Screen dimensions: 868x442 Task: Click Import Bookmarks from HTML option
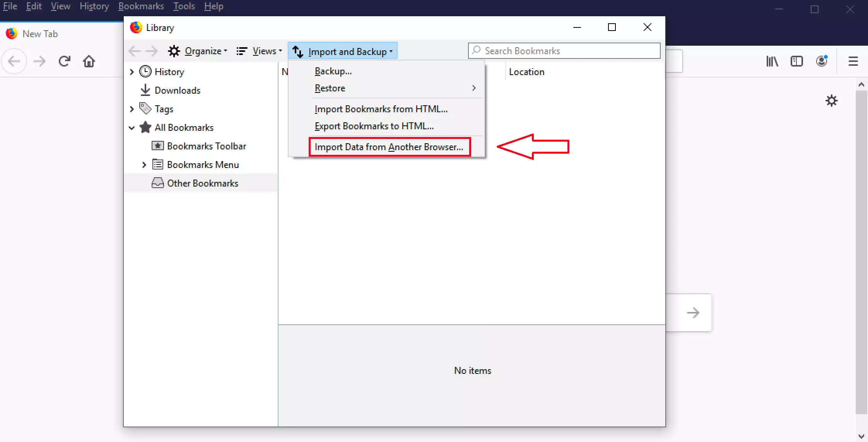(x=381, y=109)
